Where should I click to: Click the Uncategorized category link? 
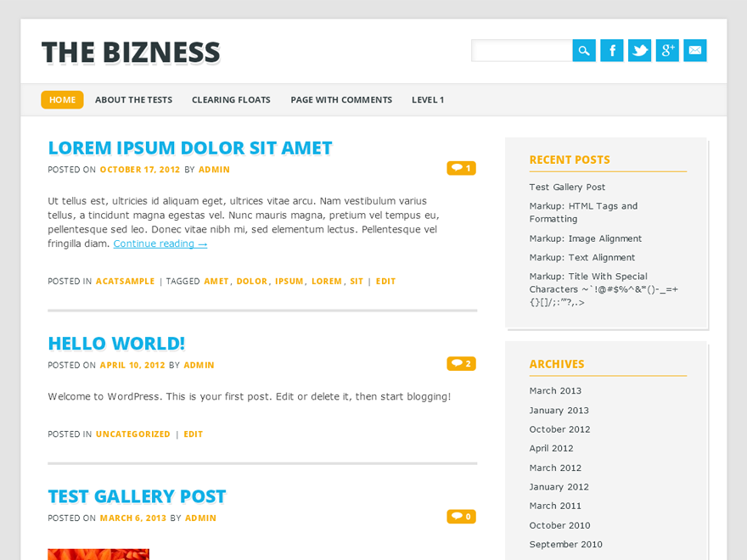click(132, 434)
